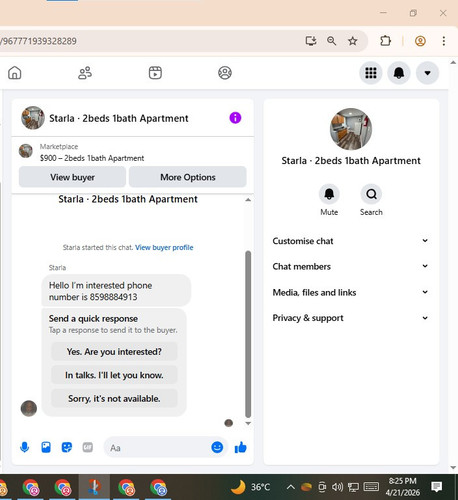Click the address bar URL text
Image resolution: width=458 pixels, height=500 pixels.
pyautogui.click(x=38, y=41)
